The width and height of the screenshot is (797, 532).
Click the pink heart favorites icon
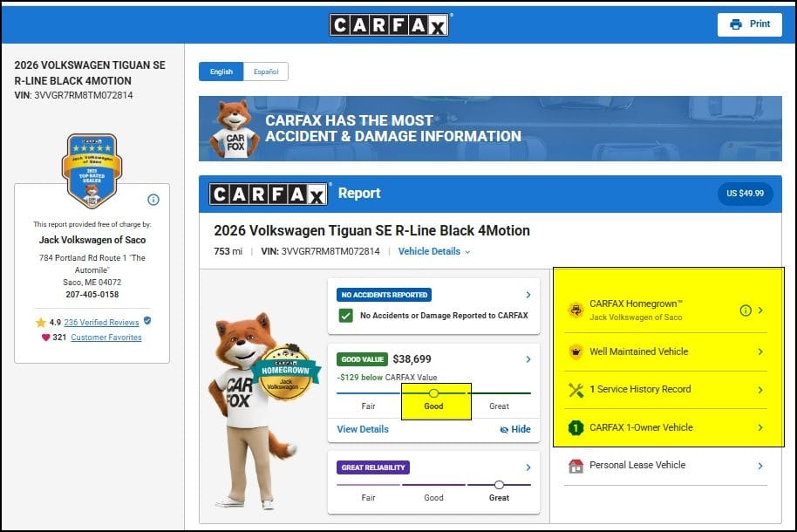tap(45, 338)
